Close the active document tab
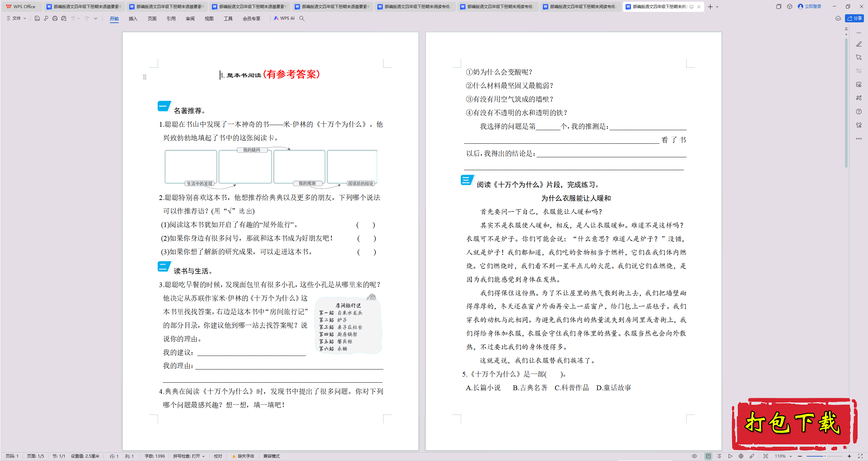 699,6
